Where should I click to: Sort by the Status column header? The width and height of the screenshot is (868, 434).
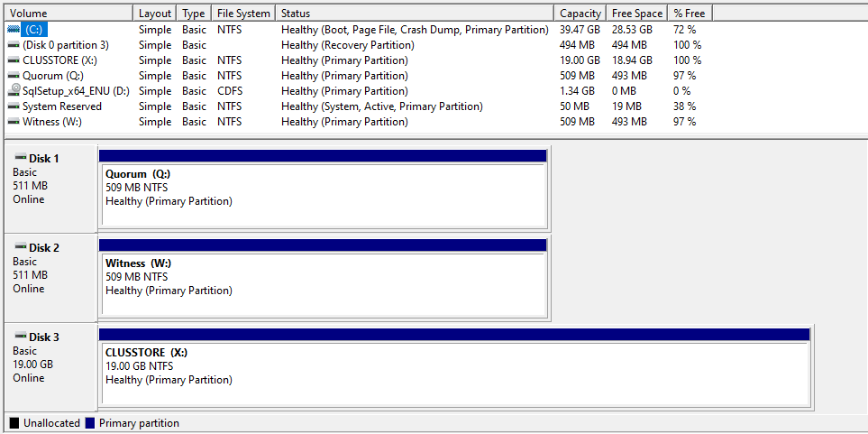(415, 14)
